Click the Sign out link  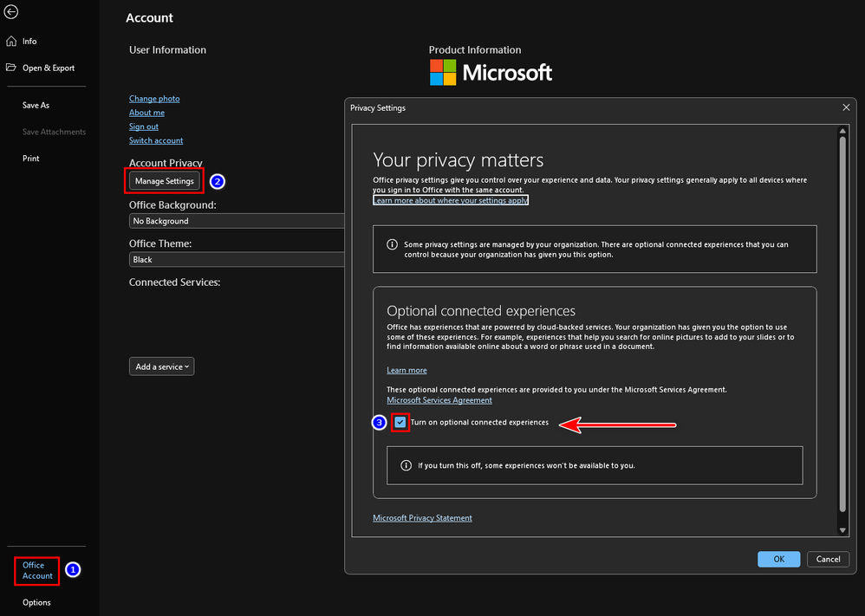coord(144,126)
